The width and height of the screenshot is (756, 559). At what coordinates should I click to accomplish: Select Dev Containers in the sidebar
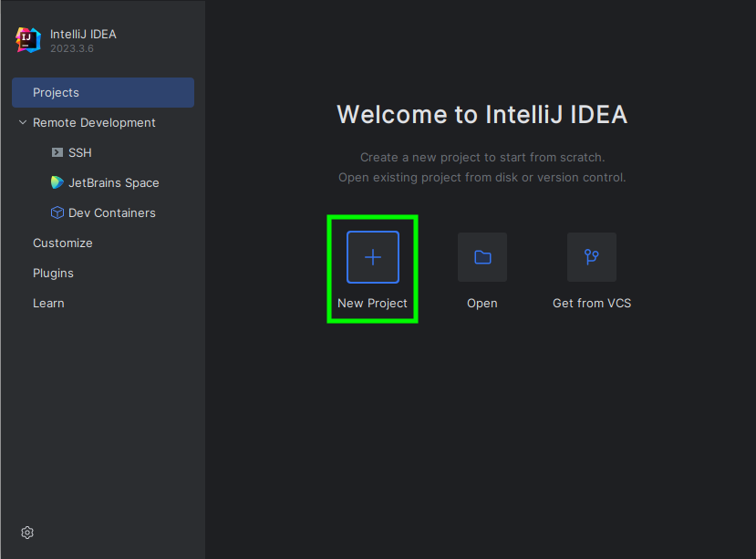point(103,212)
